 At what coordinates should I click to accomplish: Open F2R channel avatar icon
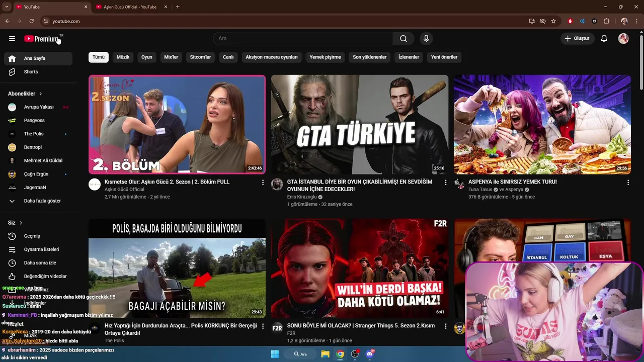point(277,328)
